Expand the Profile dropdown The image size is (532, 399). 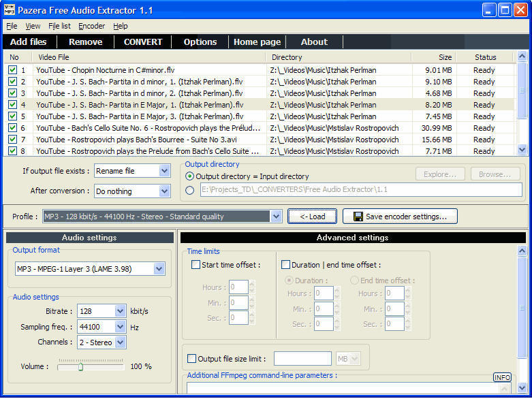[x=276, y=217]
